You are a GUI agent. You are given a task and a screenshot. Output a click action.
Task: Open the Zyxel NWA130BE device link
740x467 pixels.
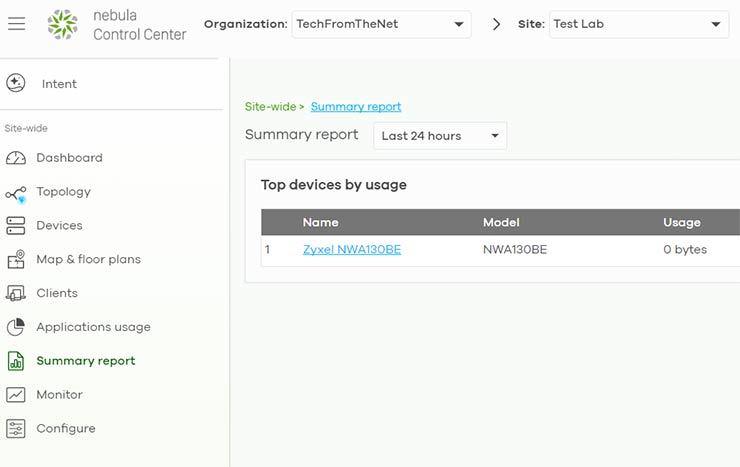(x=352, y=250)
